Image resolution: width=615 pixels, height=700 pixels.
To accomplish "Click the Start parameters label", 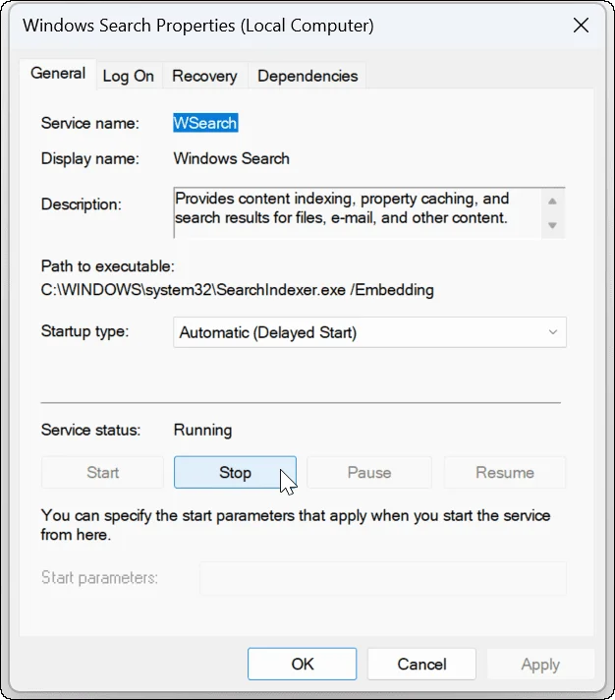I will (99, 578).
